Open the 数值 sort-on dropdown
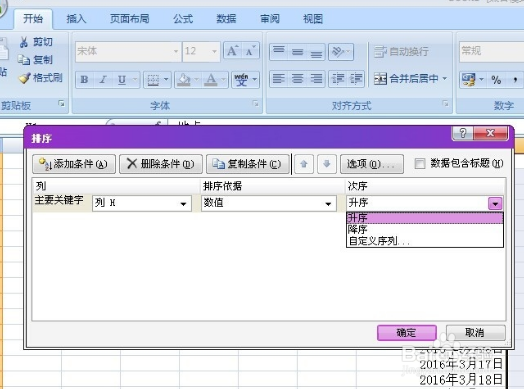This screenshot has height=389, width=524. [x=328, y=204]
